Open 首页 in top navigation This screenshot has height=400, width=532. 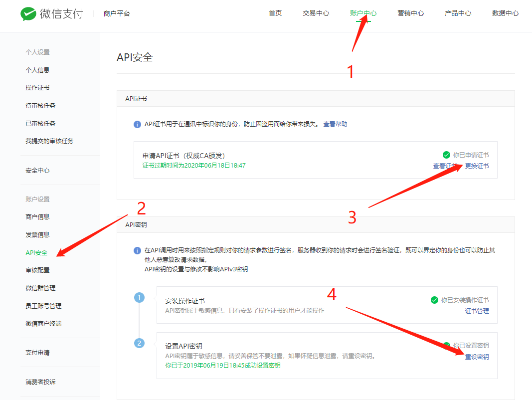275,13
